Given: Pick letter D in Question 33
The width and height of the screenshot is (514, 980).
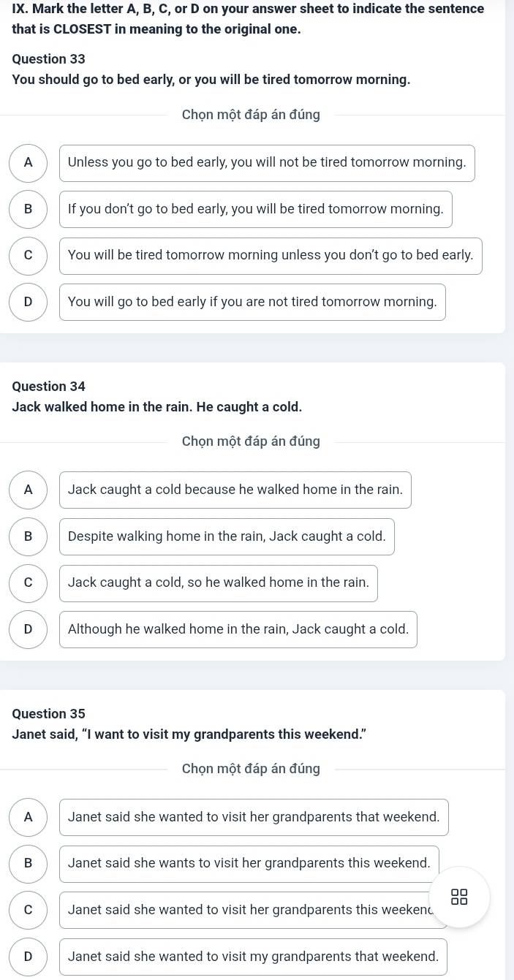Looking at the screenshot, I should tap(29, 302).
